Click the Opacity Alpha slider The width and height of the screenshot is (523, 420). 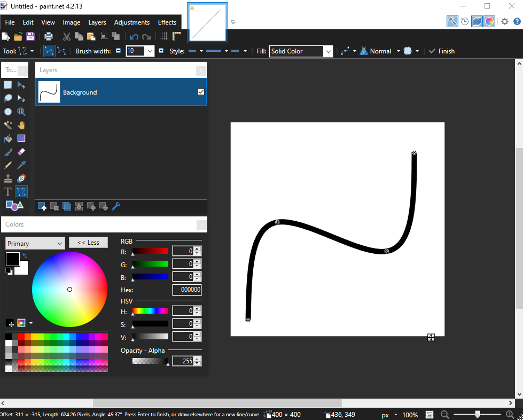[x=151, y=361]
